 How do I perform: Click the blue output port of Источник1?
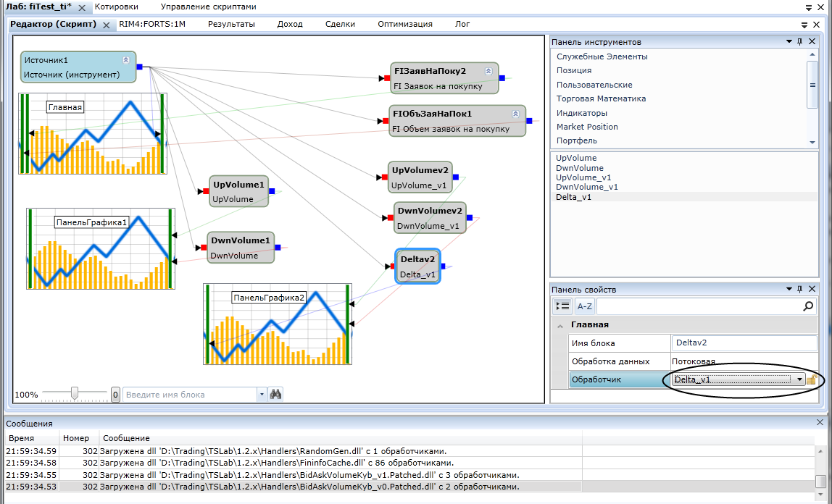click(140, 67)
